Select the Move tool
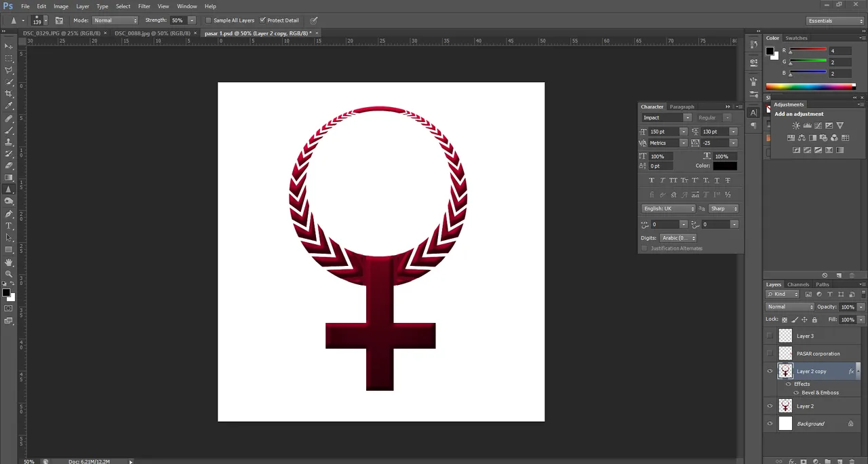This screenshot has width=868, height=464. (9, 46)
